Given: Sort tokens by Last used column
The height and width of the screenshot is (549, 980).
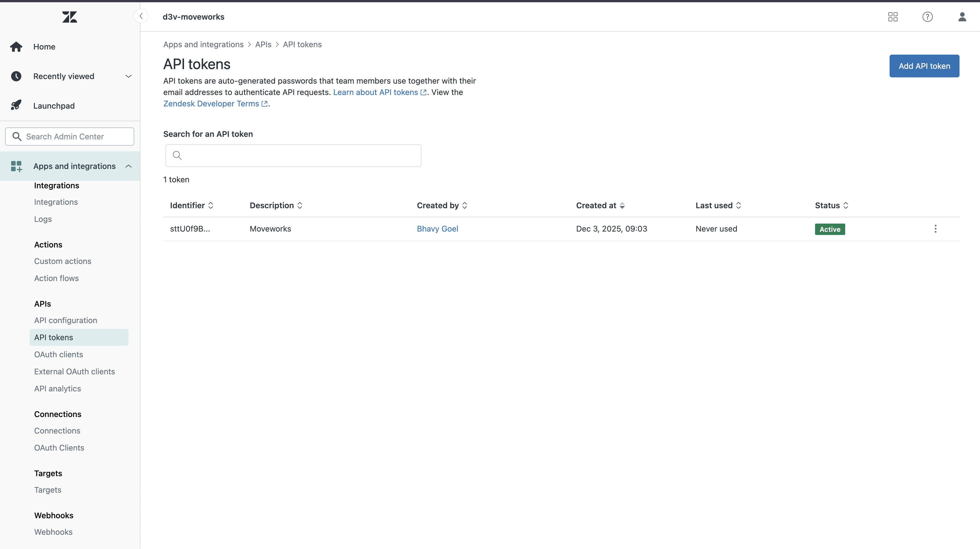Looking at the screenshot, I should click(x=718, y=205).
